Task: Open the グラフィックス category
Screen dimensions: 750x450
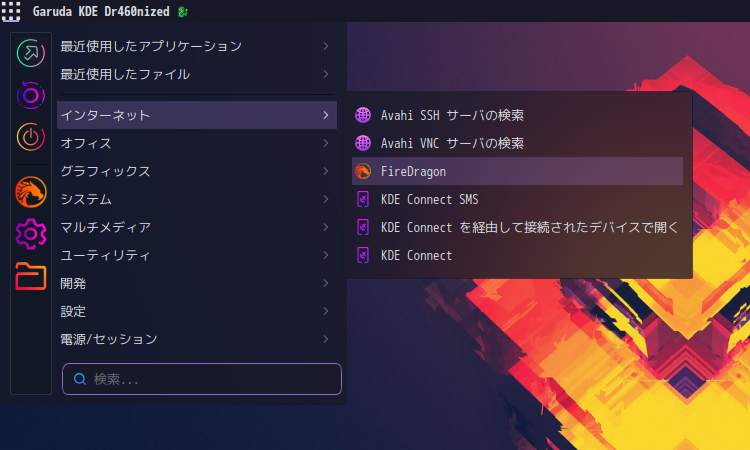Action: coord(197,171)
